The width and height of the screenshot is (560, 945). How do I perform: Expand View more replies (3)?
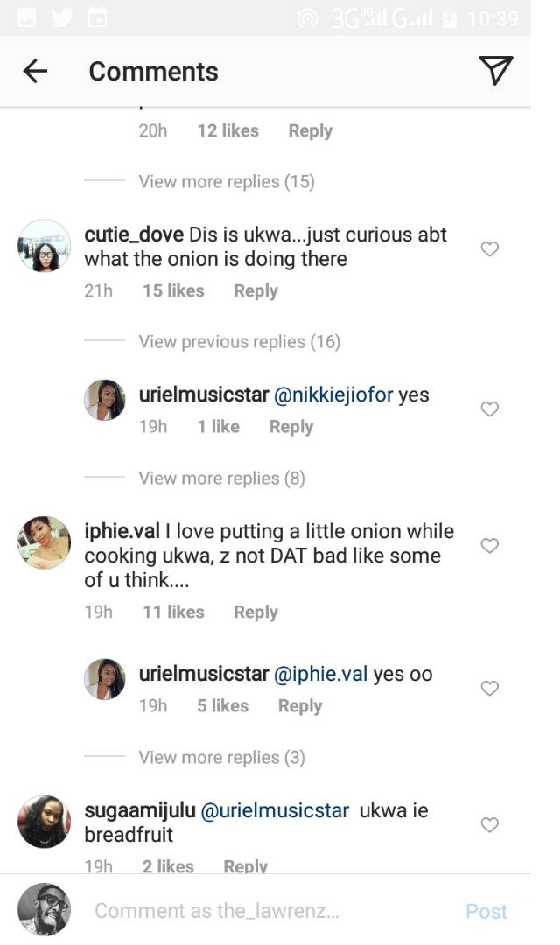point(221,758)
